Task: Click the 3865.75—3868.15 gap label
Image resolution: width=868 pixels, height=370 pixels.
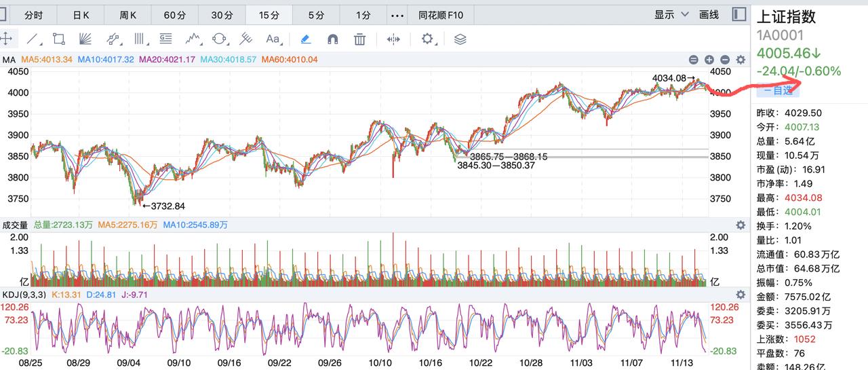Action: coord(509,157)
